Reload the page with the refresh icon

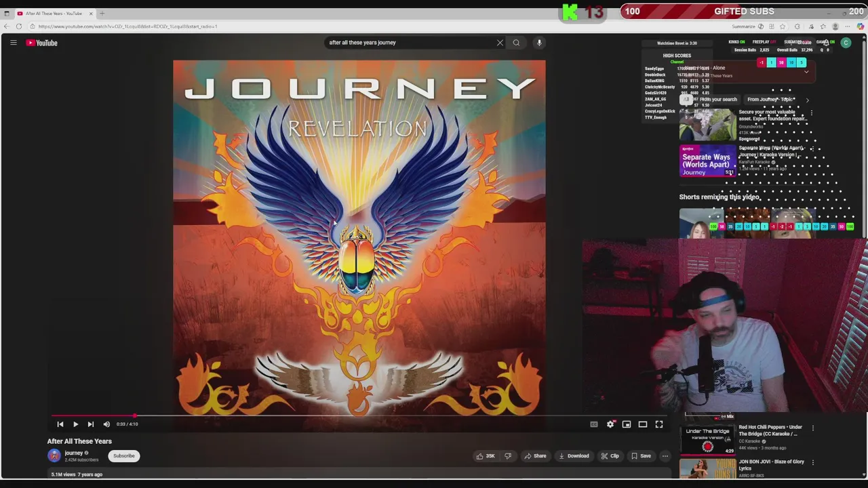click(19, 26)
